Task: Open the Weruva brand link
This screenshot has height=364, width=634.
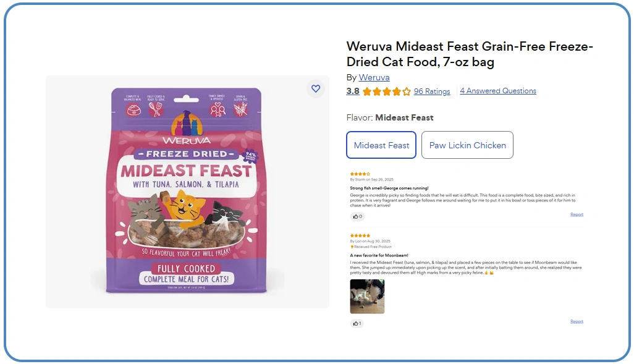Action: pos(374,77)
